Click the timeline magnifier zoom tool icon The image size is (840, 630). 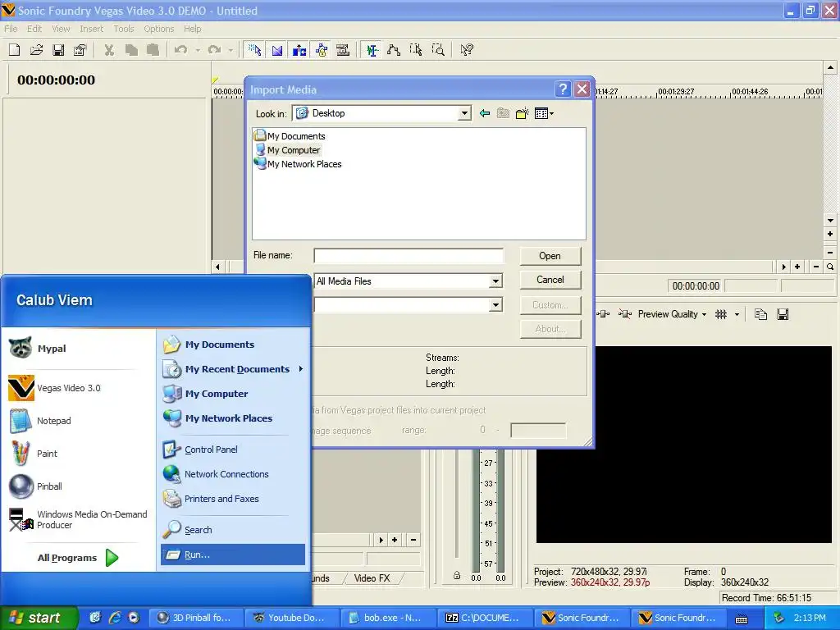pyautogui.click(x=830, y=267)
